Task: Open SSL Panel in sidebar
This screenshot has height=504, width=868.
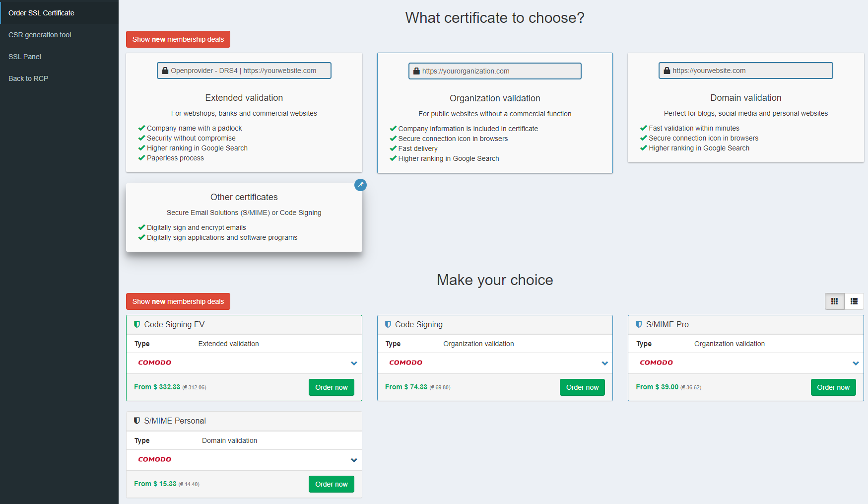Action: coord(25,57)
